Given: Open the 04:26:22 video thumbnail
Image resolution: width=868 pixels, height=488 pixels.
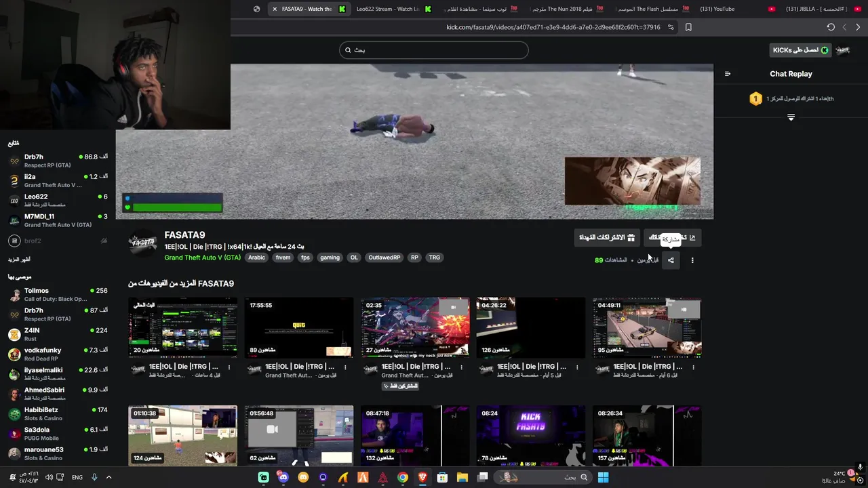Looking at the screenshot, I should click(x=530, y=327).
